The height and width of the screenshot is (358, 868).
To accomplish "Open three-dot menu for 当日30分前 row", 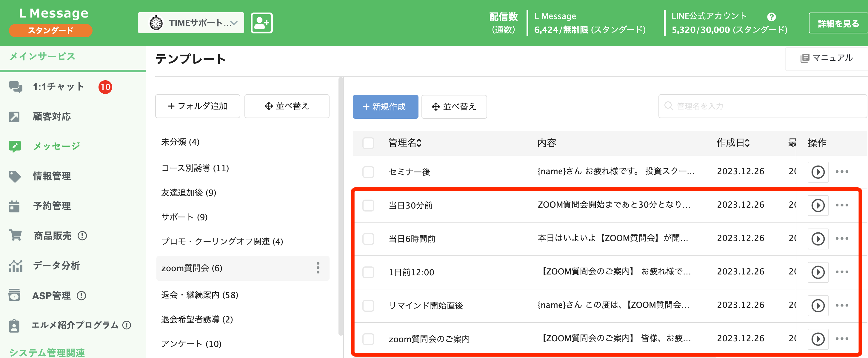I will click(x=842, y=205).
